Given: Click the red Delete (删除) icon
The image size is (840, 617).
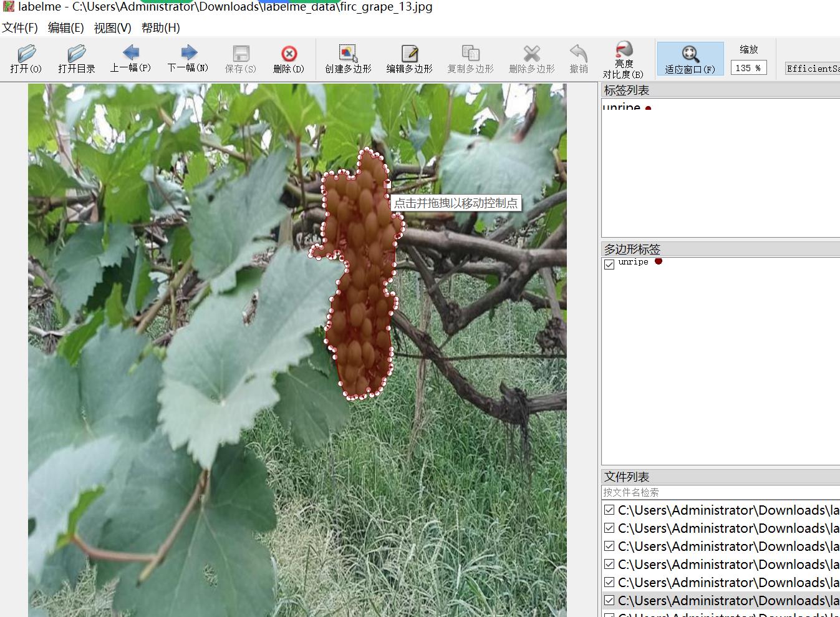Looking at the screenshot, I should pos(289,59).
